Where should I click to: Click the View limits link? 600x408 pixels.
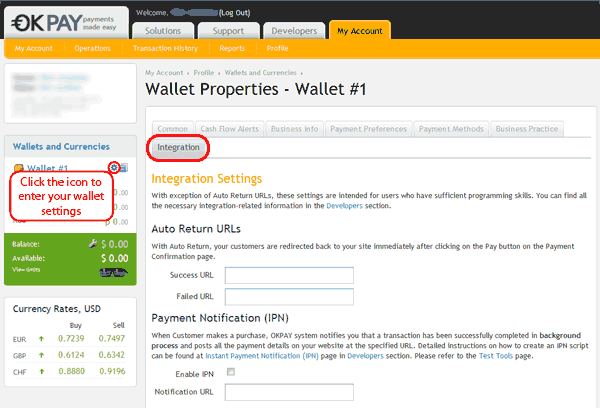click(26, 270)
